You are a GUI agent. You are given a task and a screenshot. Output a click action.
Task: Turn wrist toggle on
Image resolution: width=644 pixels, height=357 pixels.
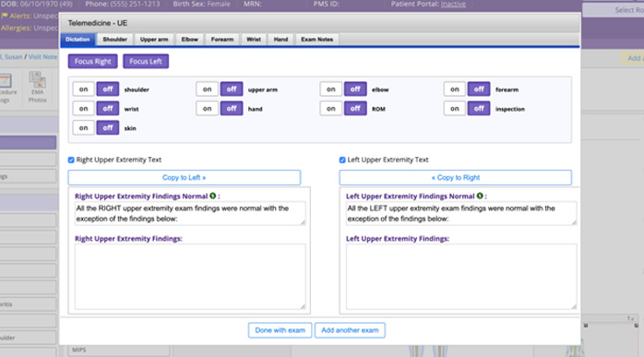(83, 109)
